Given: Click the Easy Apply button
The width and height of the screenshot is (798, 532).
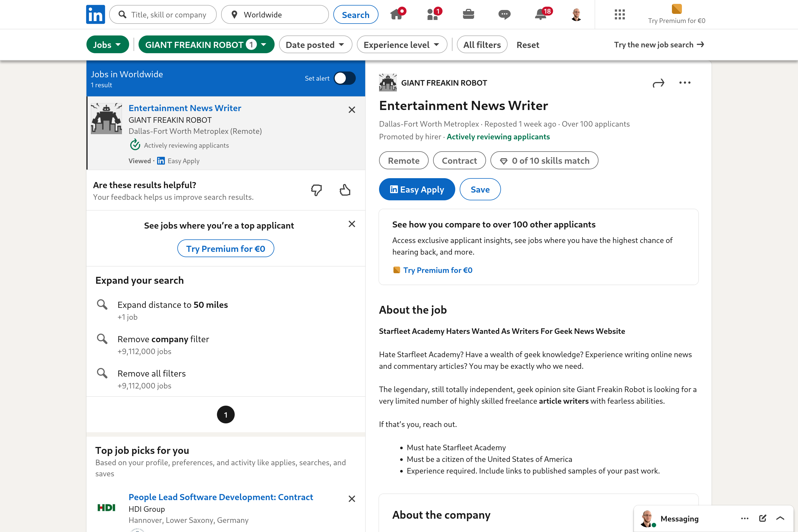Looking at the screenshot, I should click(417, 189).
